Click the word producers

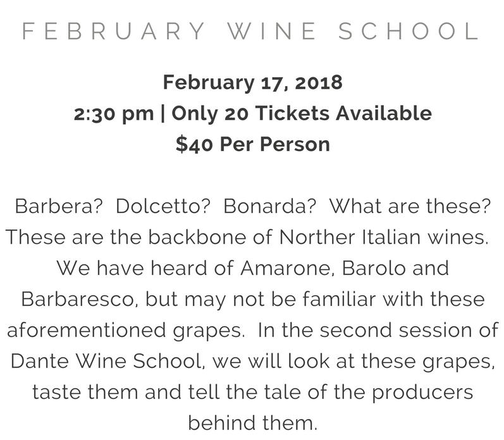tap(422, 393)
